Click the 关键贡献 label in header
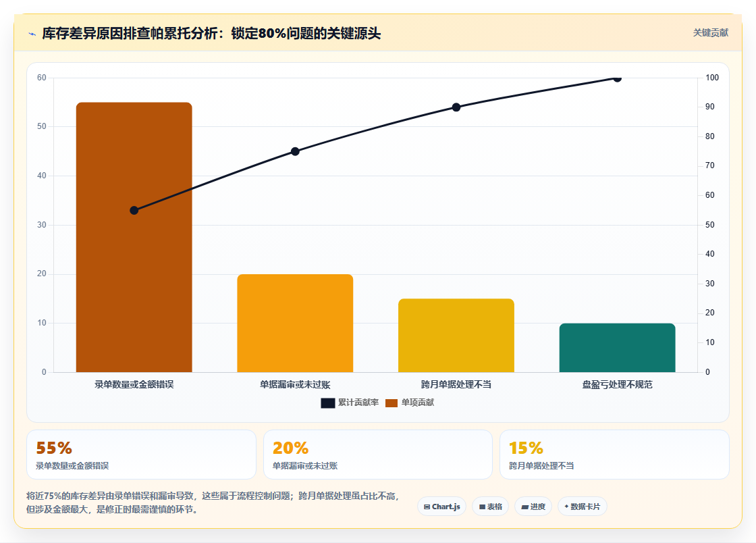756x543 pixels. pos(710,33)
